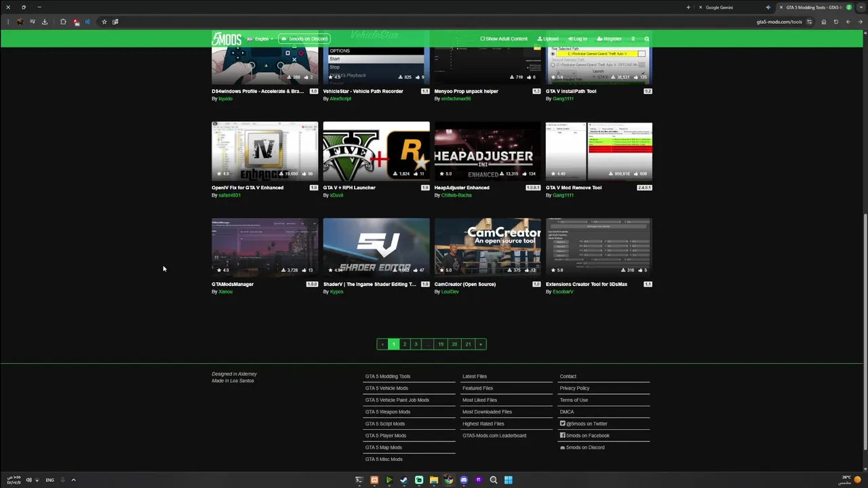This screenshot has height=488, width=868.
Task: Open the 5mods on Discord button
Action: tap(304, 39)
